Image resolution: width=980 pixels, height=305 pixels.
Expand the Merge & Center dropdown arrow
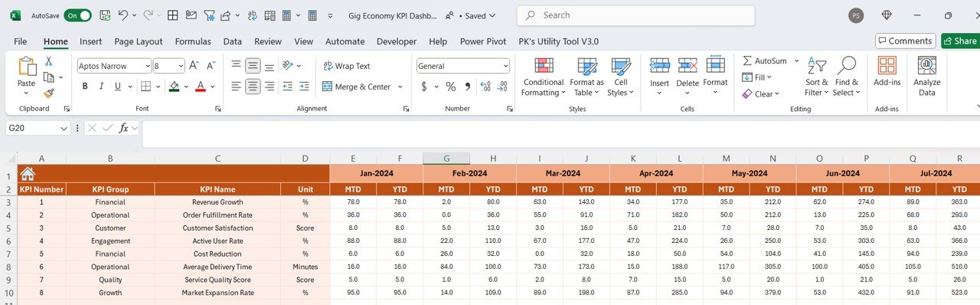400,87
